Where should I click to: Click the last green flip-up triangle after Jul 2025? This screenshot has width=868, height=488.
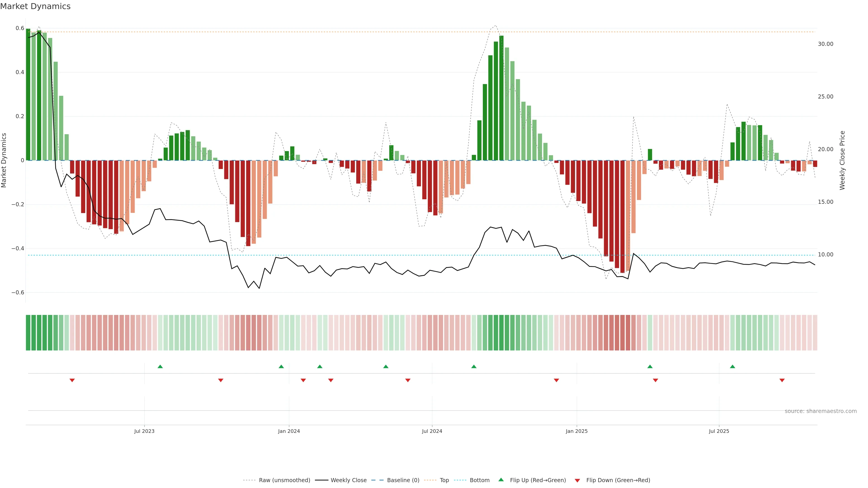pos(732,366)
